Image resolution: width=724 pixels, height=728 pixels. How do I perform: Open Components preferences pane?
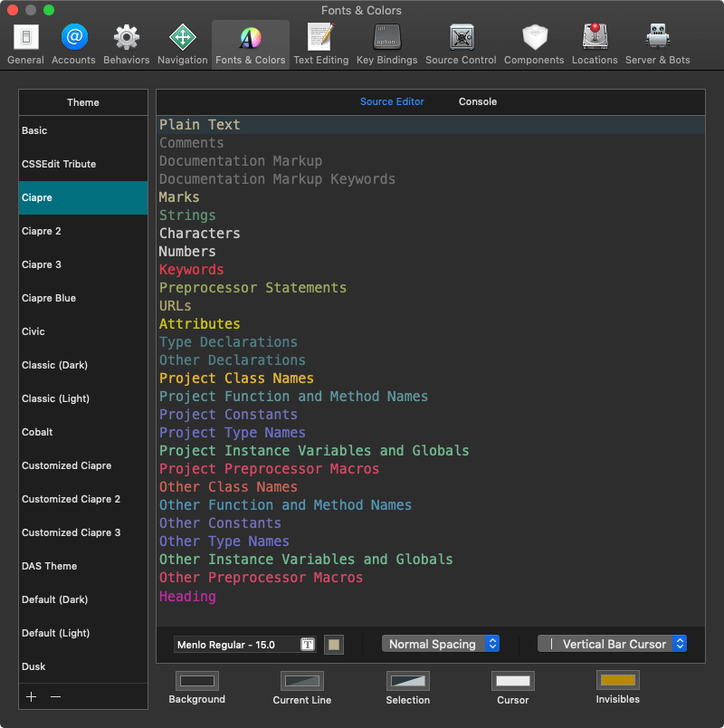tap(534, 45)
